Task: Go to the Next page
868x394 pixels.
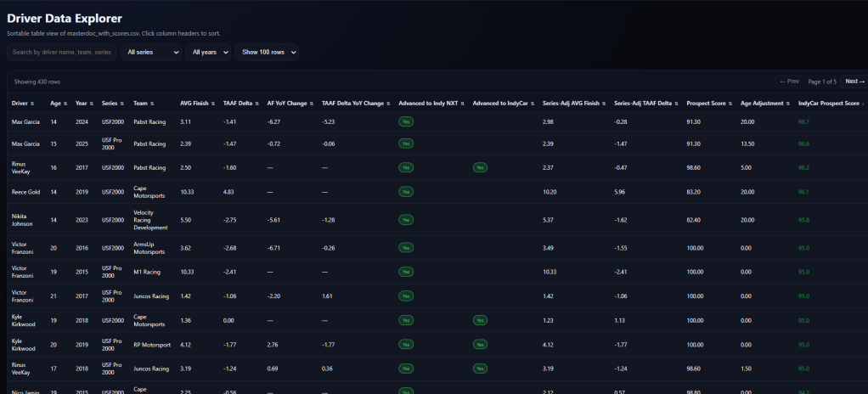Action: 854,82
